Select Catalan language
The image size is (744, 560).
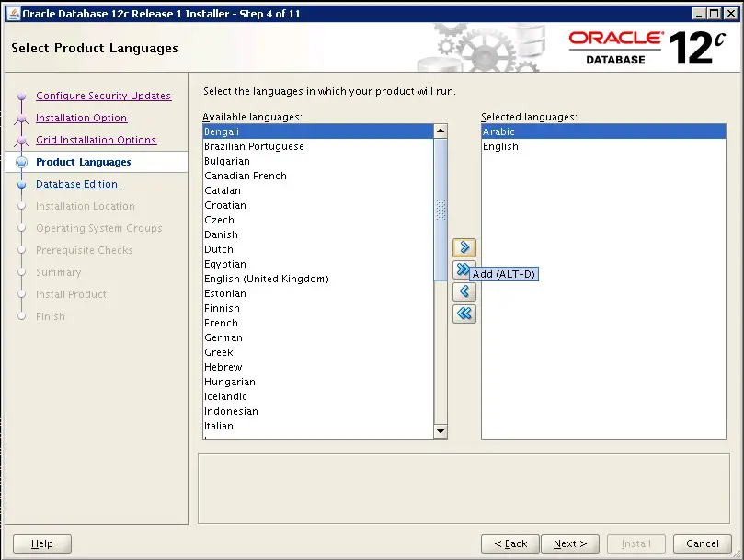click(x=318, y=190)
